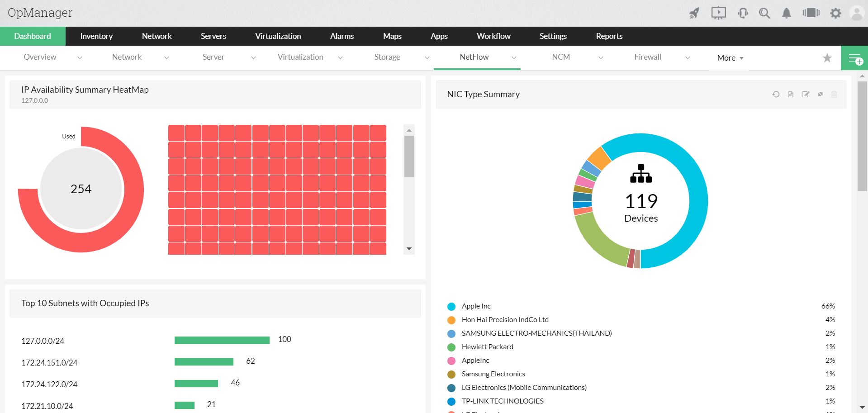
Task: Expand the NCM tab chevron
Action: point(601,57)
